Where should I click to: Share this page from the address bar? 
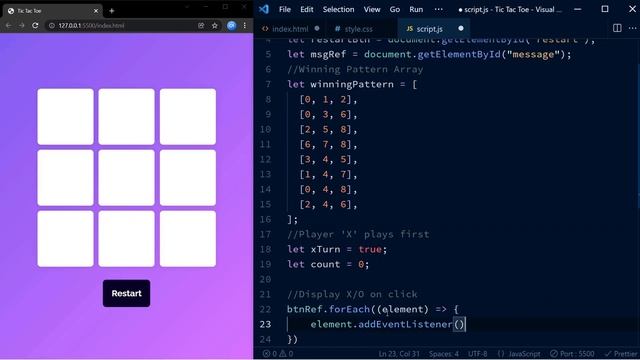coord(201,25)
